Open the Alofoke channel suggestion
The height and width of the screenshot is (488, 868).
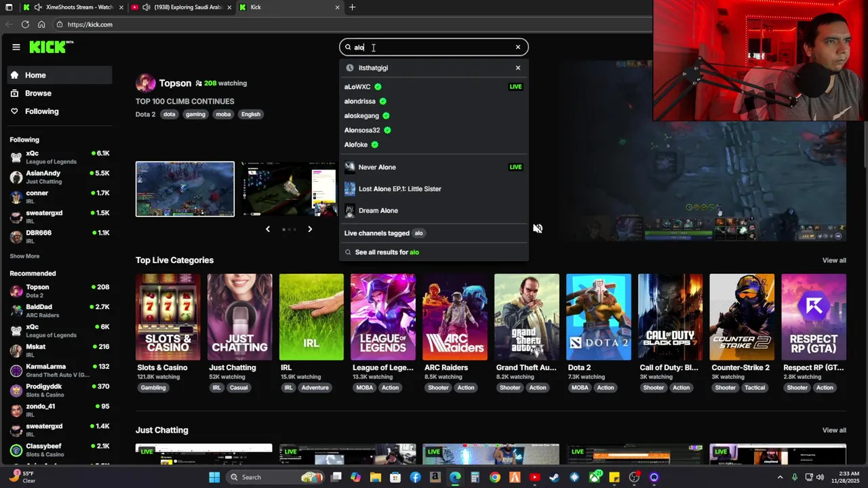click(x=433, y=144)
